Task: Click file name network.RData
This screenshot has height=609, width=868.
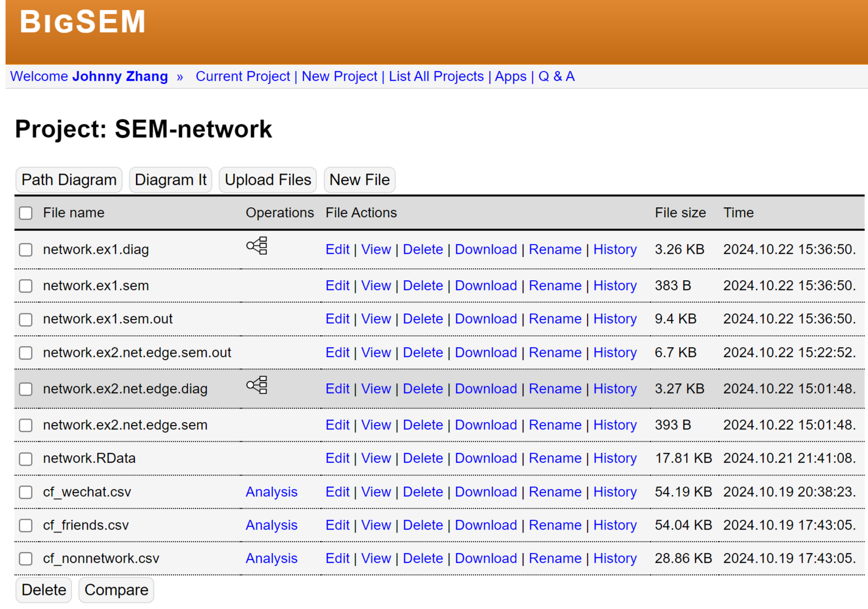Action: (89, 458)
